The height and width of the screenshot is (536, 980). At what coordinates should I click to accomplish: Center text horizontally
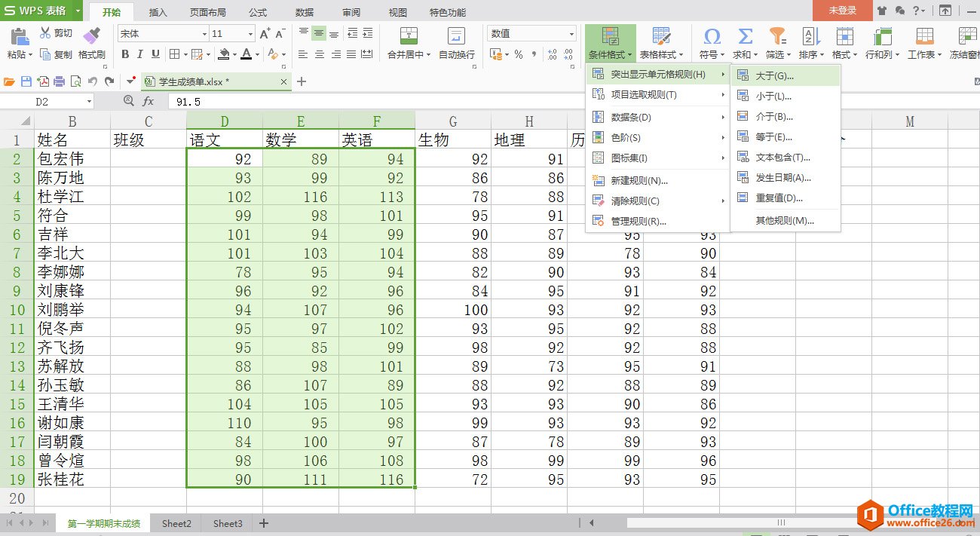click(319, 54)
